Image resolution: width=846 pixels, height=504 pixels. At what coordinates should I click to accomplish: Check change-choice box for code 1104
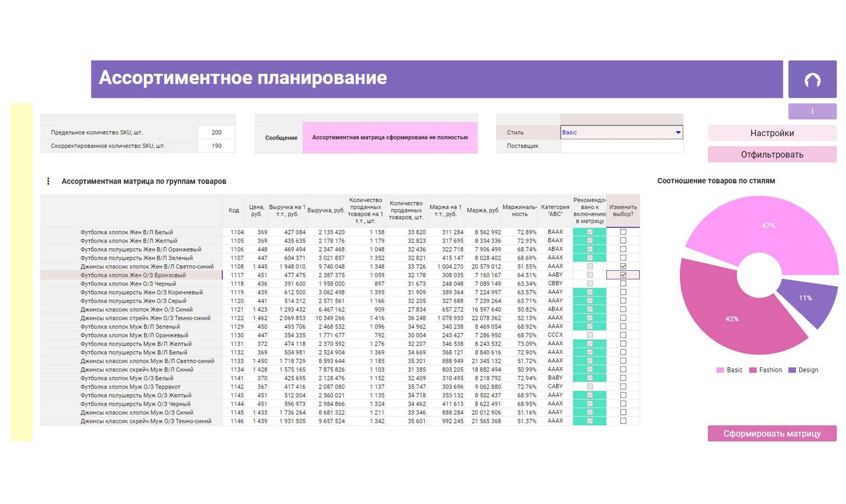coord(623,232)
